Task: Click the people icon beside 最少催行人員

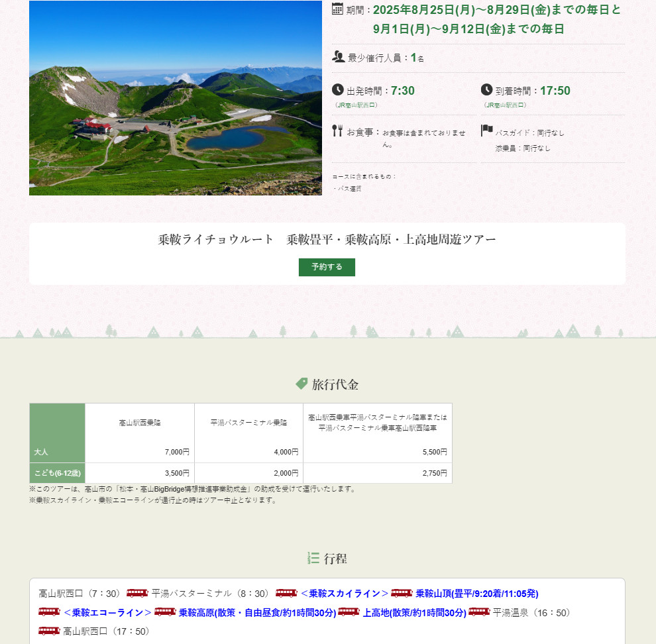Action: pyautogui.click(x=338, y=57)
